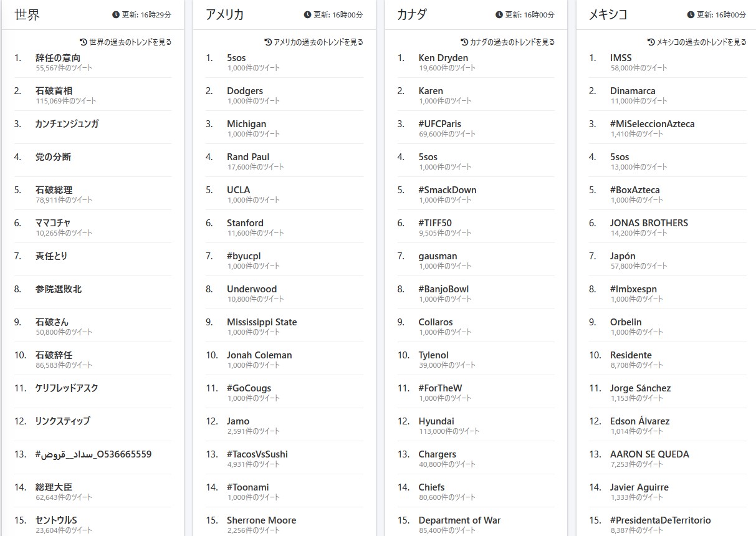Click the history icon beside 世界の過去のトレンドを見る
The image size is (756, 536).
(84, 42)
